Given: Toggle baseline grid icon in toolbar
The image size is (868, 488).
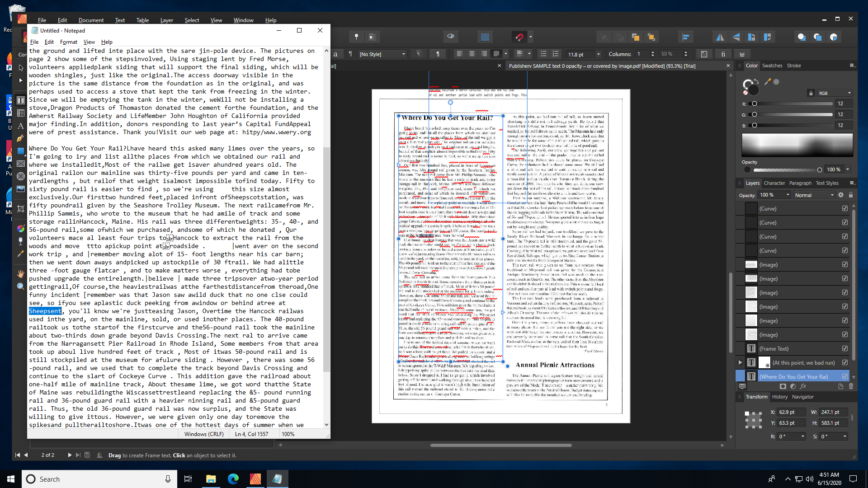Looking at the screenshot, I should click(x=485, y=37).
